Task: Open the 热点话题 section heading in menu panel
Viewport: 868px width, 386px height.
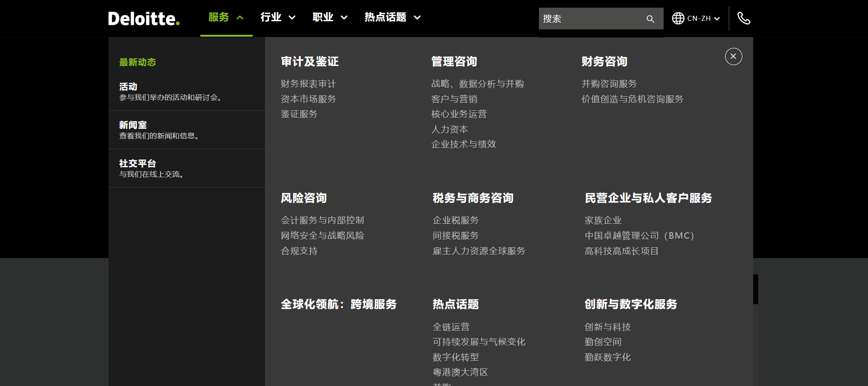Action: (x=456, y=304)
